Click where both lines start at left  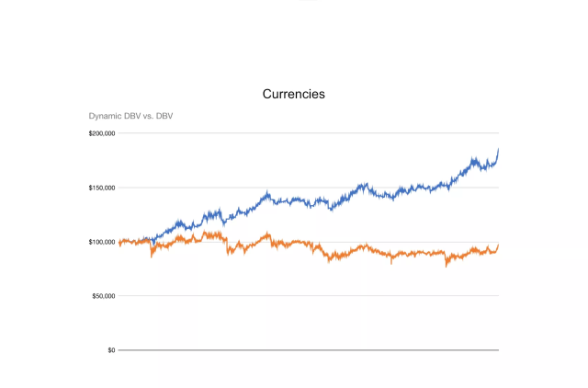tap(120, 242)
